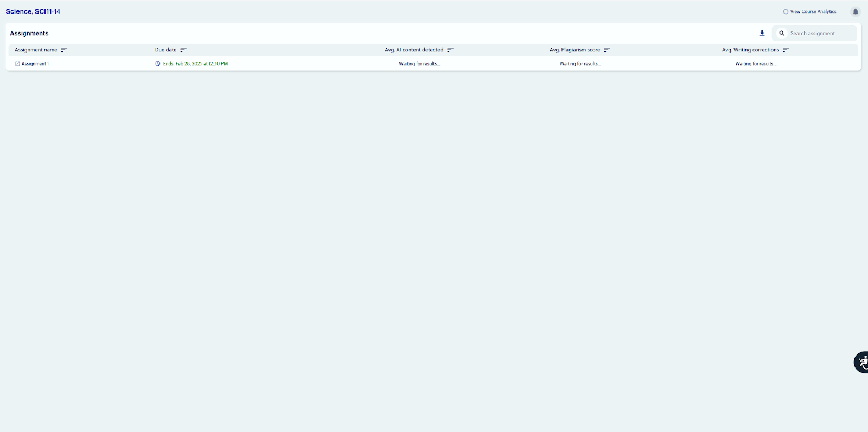Screen dimensions: 868x432
Task: Click 'Waiting for results...' under AI content
Action: (x=419, y=63)
